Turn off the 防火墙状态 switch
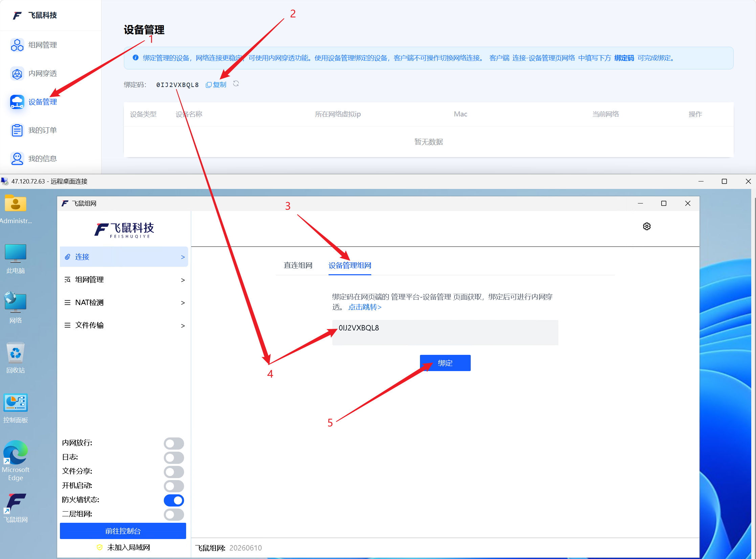756x559 pixels. coord(174,500)
